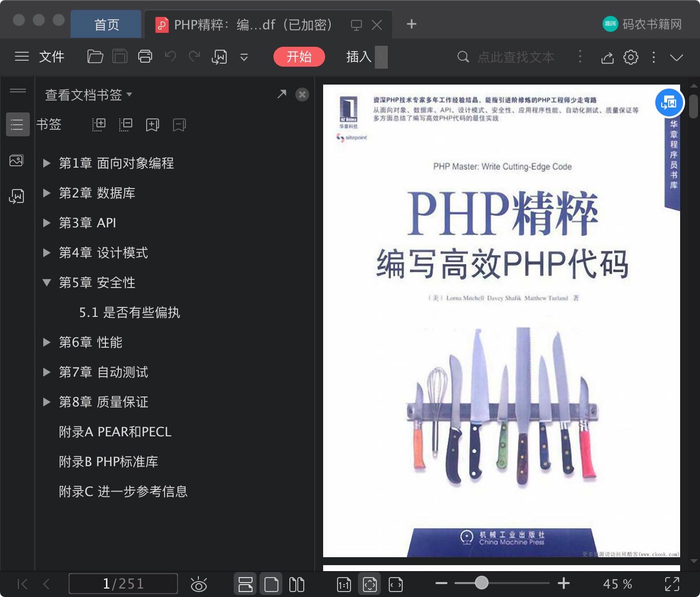This screenshot has width=700, height=597.
Task: Switch to the 开始 ribbon tab
Action: tap(299, 57)
